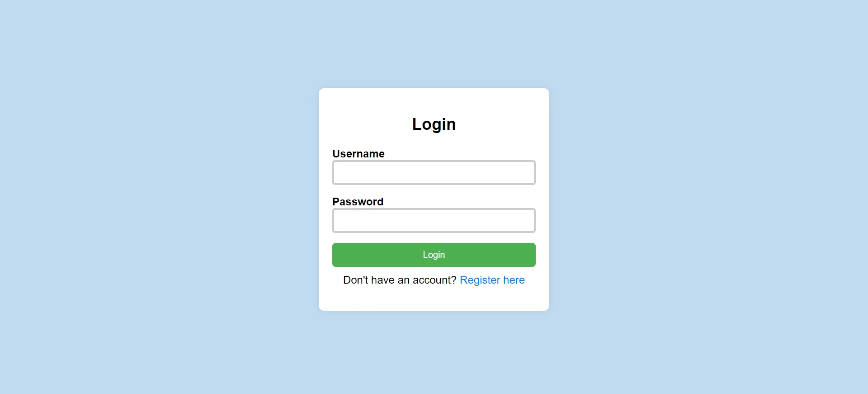The width and height of the screenshot is (868, 394).
Task: Click the Login text on green button
Action: coord(434,255)
